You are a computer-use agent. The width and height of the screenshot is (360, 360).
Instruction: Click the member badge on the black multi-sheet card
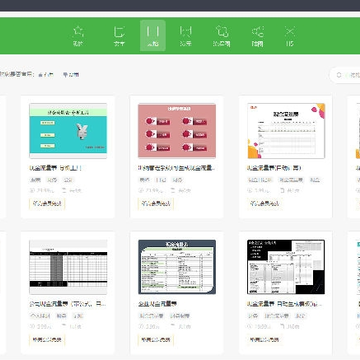point(265,340)
